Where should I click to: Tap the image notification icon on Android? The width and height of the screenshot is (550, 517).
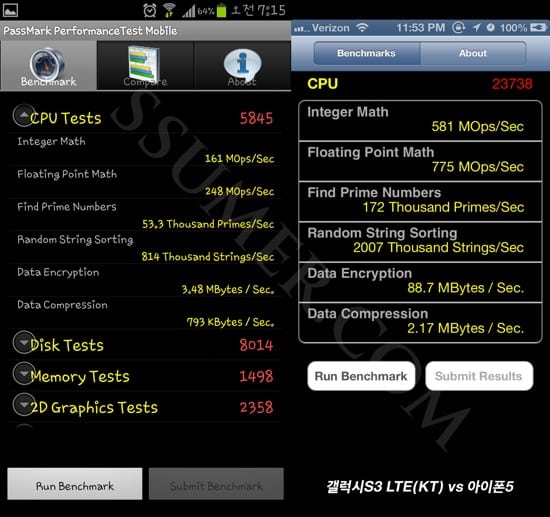click(11, 11)
